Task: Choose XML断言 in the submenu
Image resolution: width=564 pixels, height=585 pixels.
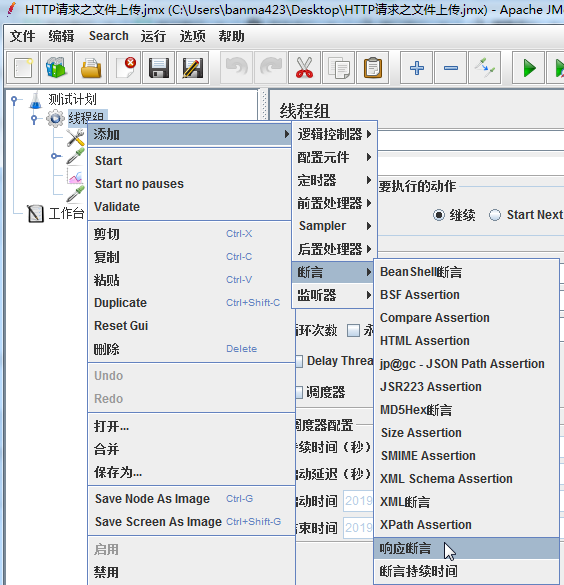Action: 466,502
